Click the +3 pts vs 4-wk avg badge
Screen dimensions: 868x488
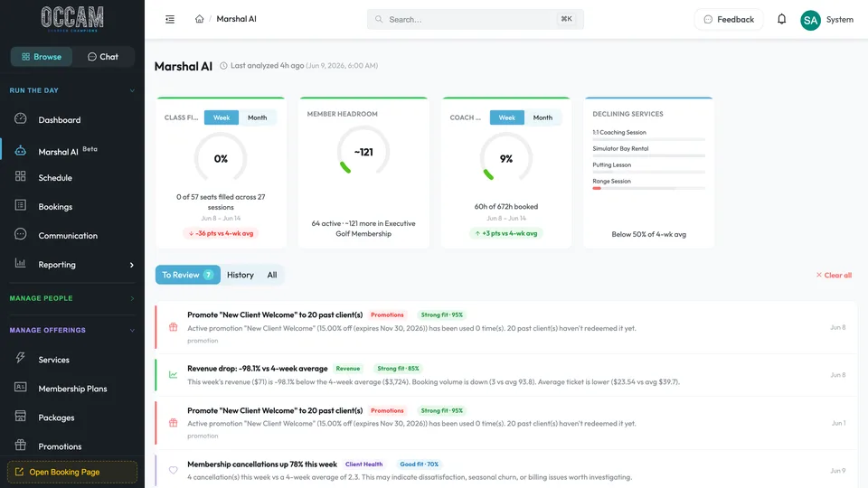(x=506, y=233)
